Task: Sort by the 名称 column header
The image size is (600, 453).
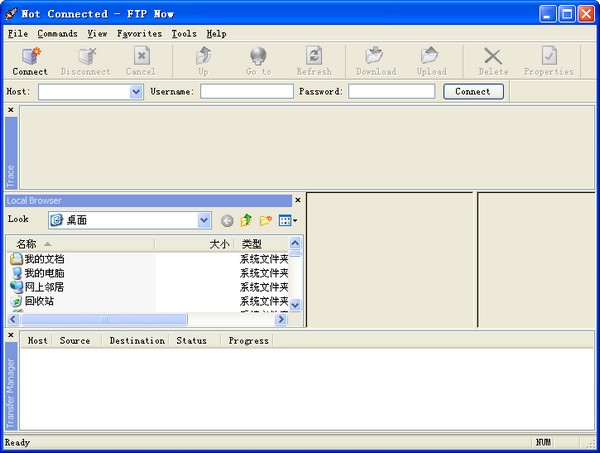Action: 81,244
